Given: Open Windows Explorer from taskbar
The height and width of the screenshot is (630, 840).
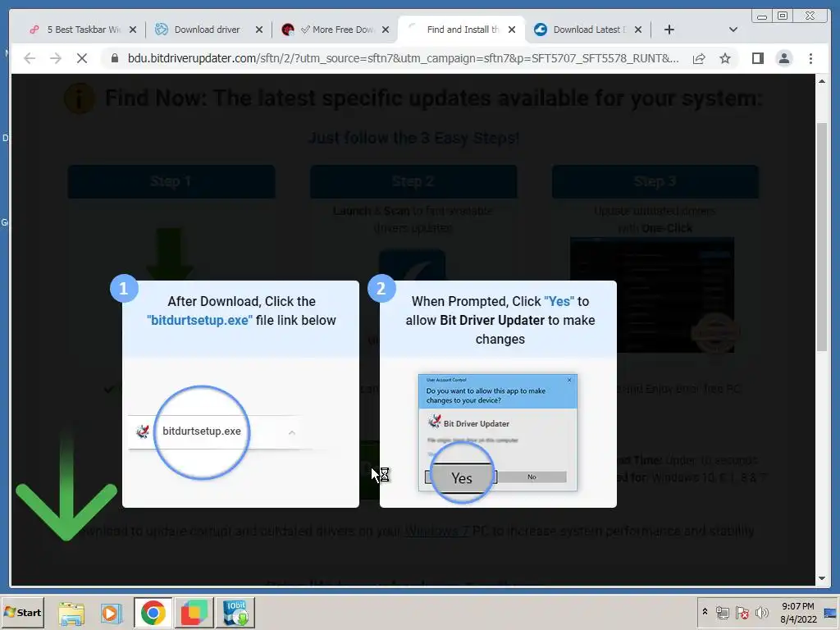Looking at the screenshot, I should 71,613.
